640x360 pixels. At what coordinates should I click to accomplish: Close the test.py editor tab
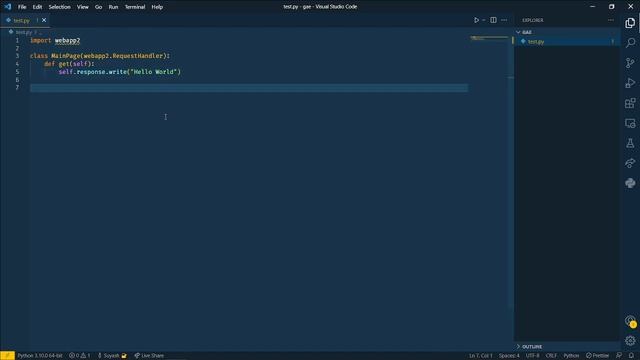(44, 20)
